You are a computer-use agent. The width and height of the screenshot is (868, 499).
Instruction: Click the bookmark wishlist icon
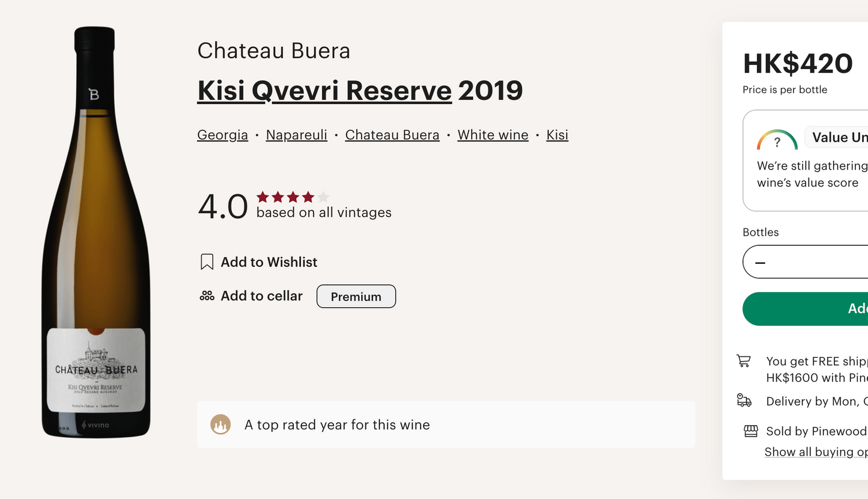point(207,262)
